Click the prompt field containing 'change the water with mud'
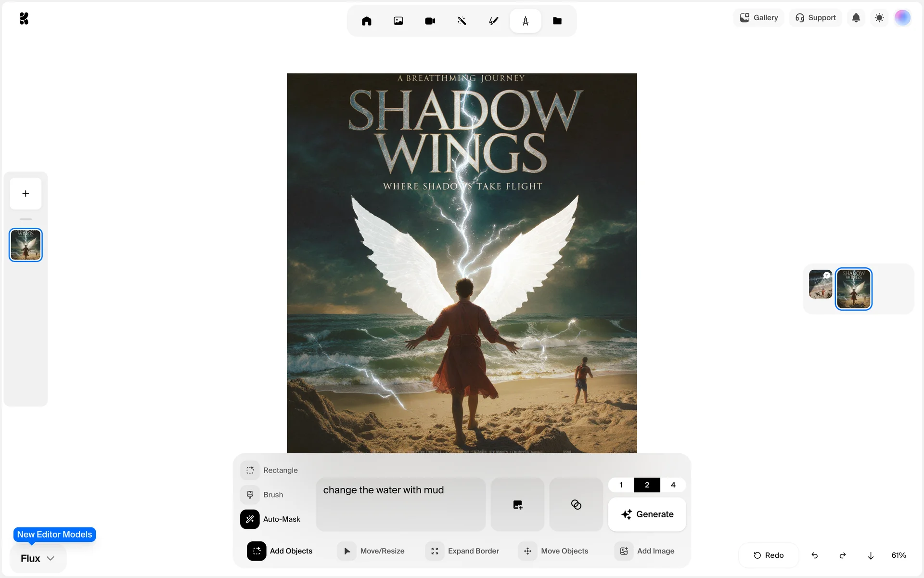Image resolution: width=924 pixels, height=578 pixels. (x=400, y=504)
